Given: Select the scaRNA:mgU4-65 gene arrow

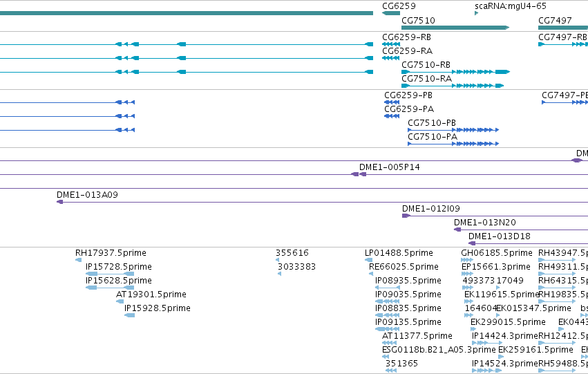Looking at the screenshot, I should tap(477, 13).
